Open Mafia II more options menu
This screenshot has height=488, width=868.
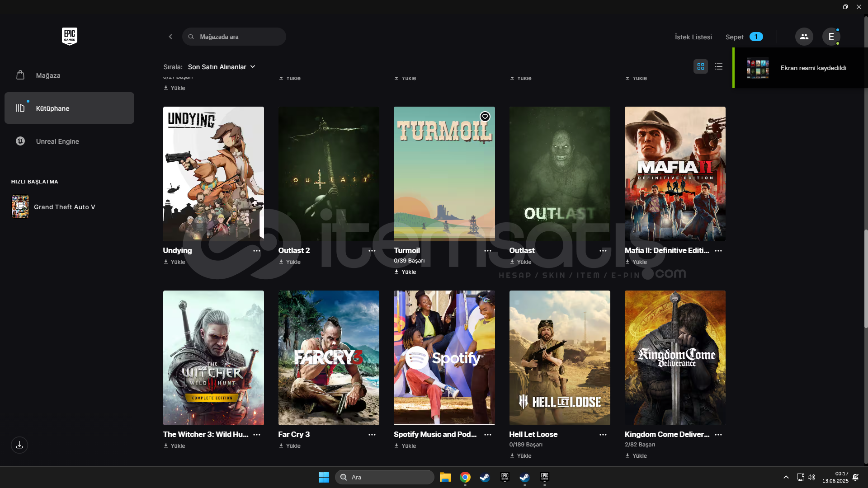tap(718, 251)
